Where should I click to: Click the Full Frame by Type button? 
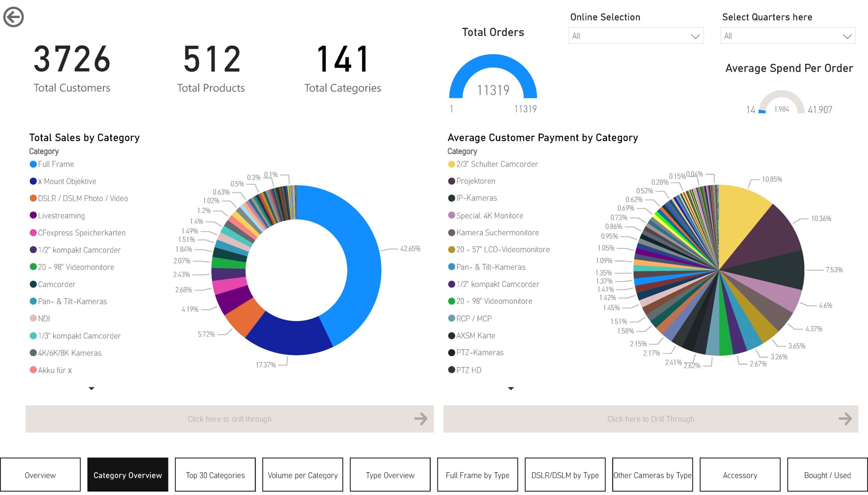[x=477, y=475]
